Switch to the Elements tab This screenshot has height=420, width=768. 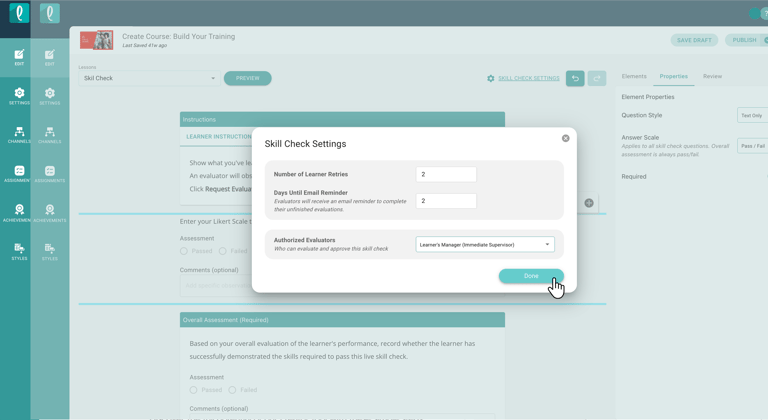click(x=634, y=76)
